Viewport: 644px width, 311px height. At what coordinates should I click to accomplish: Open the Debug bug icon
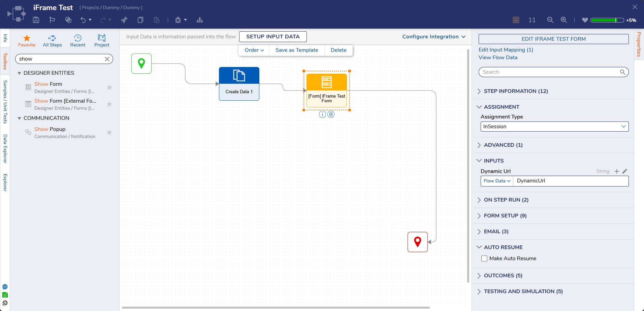[x=178, y=20]
